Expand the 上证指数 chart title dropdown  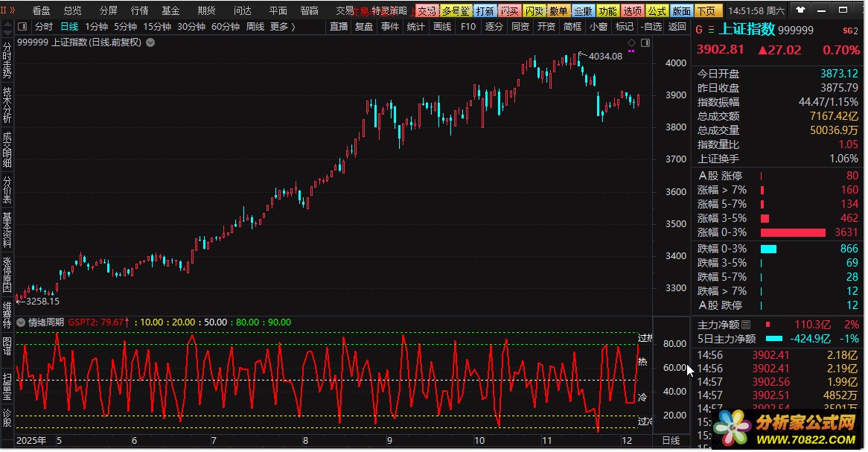point(151,42)
